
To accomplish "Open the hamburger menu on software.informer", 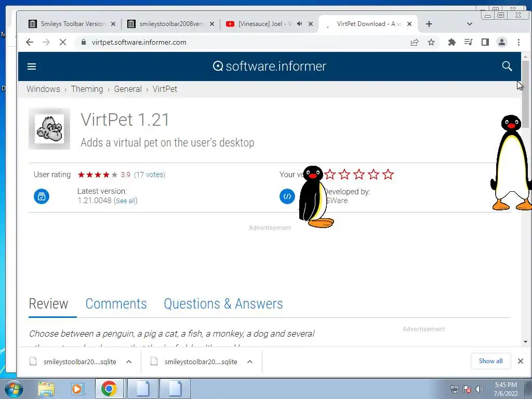I will click(32, 66).
